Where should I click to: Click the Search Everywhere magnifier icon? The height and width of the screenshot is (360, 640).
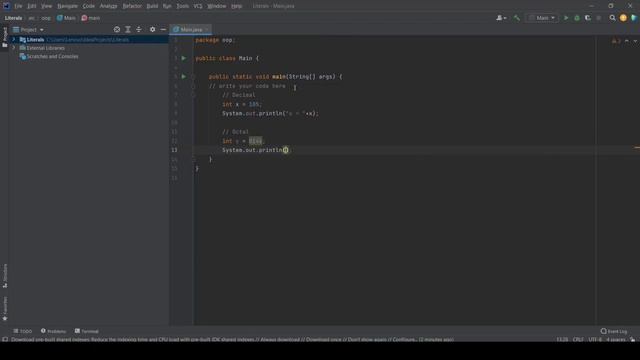pyautogui.click(x=612, y=18)
